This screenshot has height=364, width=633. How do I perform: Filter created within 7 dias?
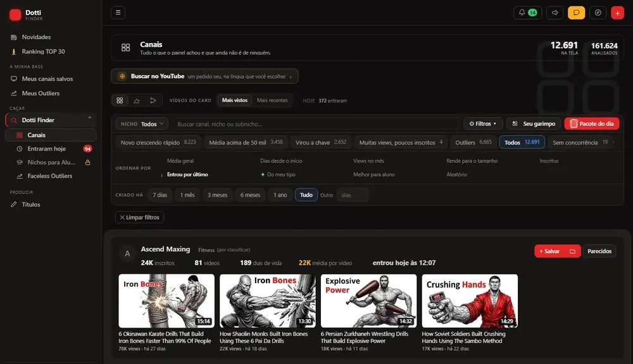tap(160, 195)
